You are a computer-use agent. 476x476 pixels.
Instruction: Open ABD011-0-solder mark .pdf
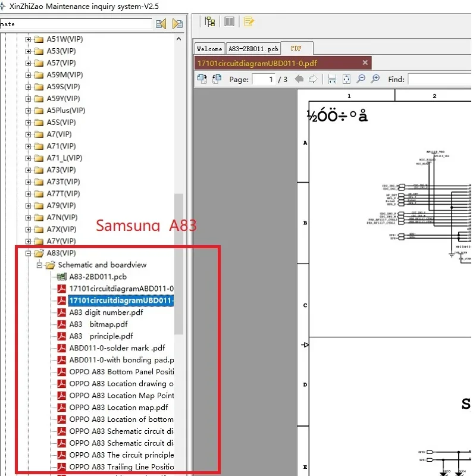coord(117,348)
